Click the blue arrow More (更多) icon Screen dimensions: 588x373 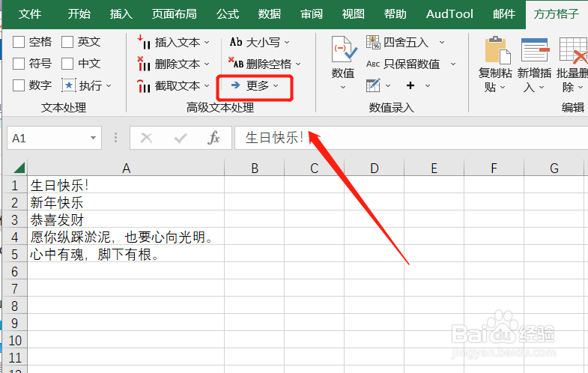235,85
